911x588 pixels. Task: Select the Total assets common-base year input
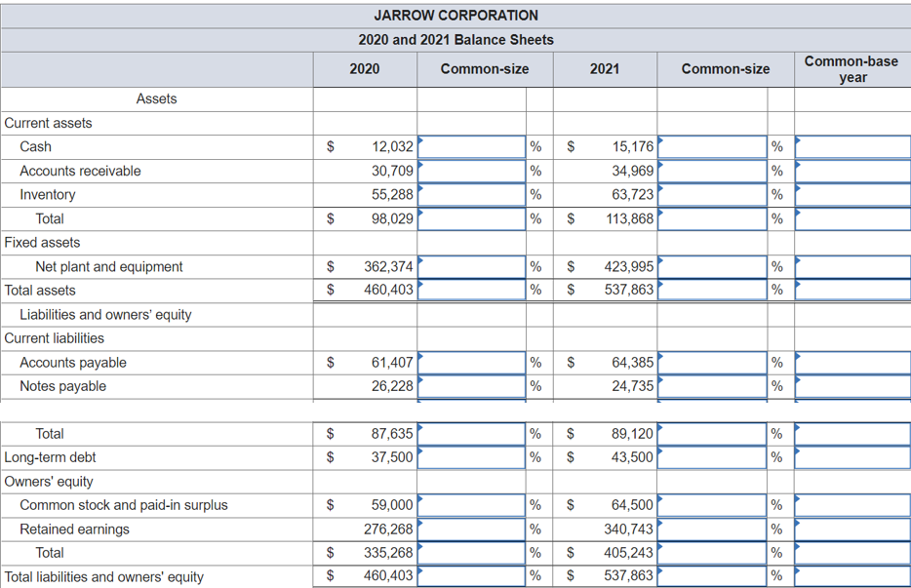852,290
